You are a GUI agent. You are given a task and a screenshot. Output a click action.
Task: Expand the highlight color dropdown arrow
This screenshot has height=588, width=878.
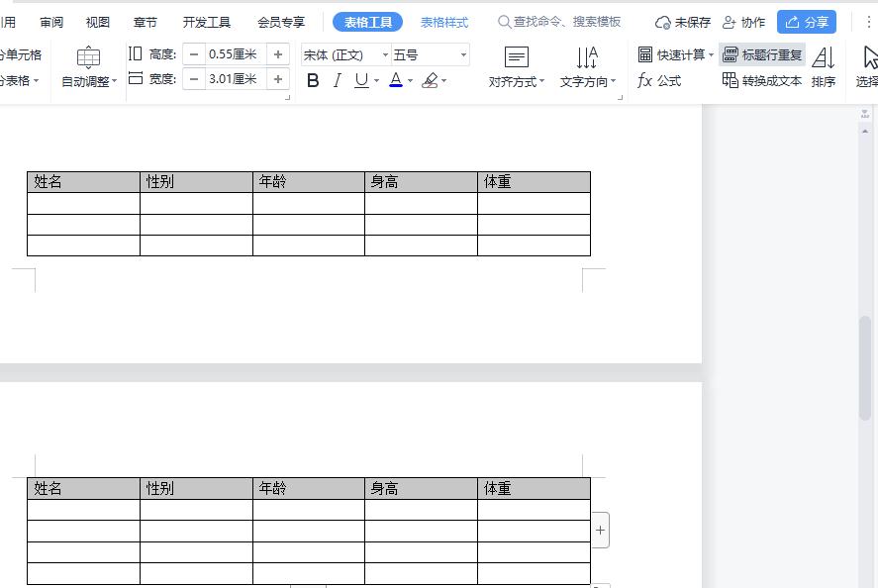coord(444,81)
